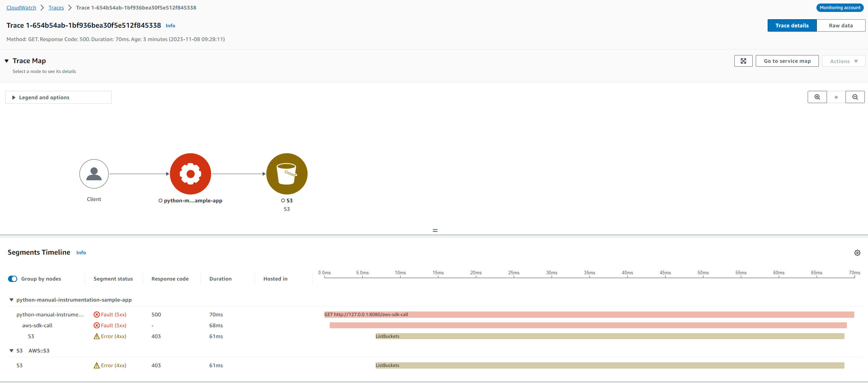Open the Actions dropdown
This screenshot has height=383, width=868.
point(843,61)
